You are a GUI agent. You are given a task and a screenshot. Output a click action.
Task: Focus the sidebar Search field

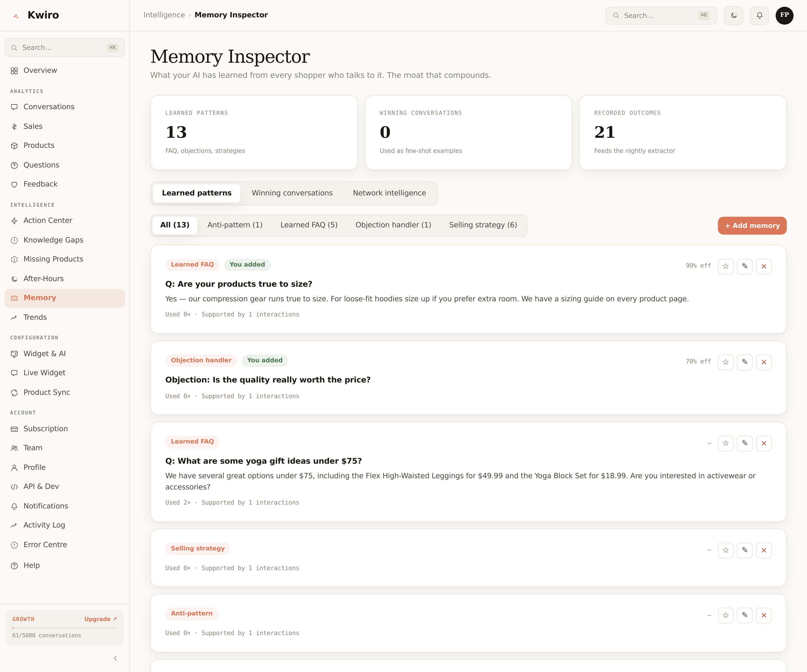(64, 48)
